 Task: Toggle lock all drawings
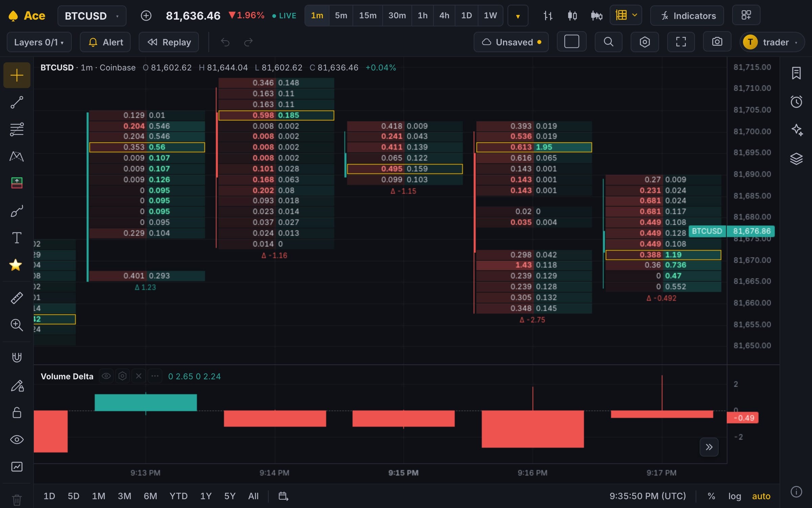point(17,413)
